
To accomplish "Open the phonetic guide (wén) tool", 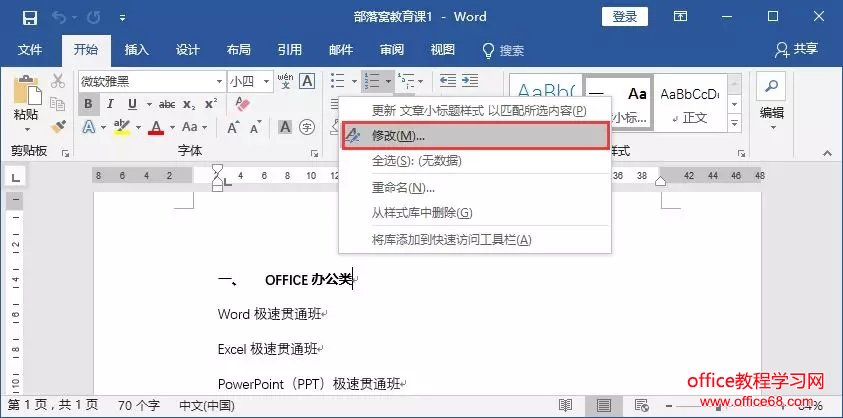I will 285,81.
